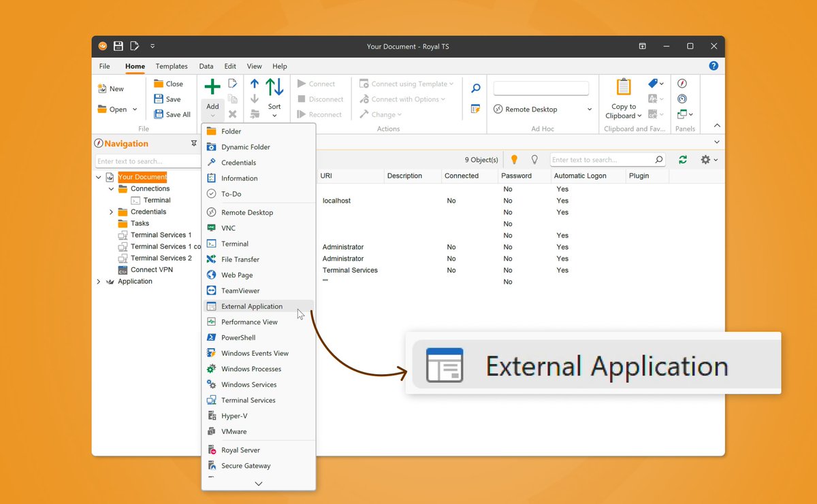Click the green plus Add button
The width and height of the screenshot is (817, 504).
[x=212, y=87]
